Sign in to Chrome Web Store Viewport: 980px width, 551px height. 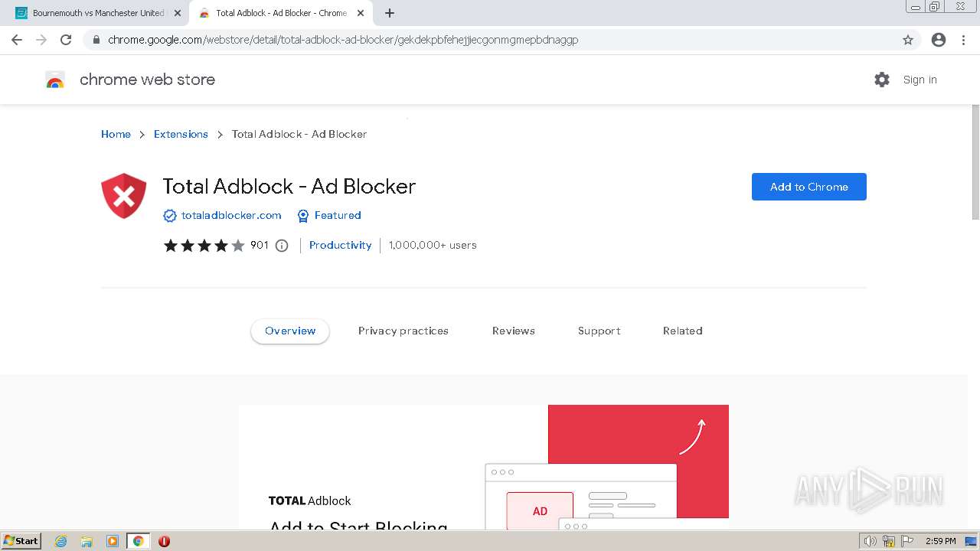[920, 80]
